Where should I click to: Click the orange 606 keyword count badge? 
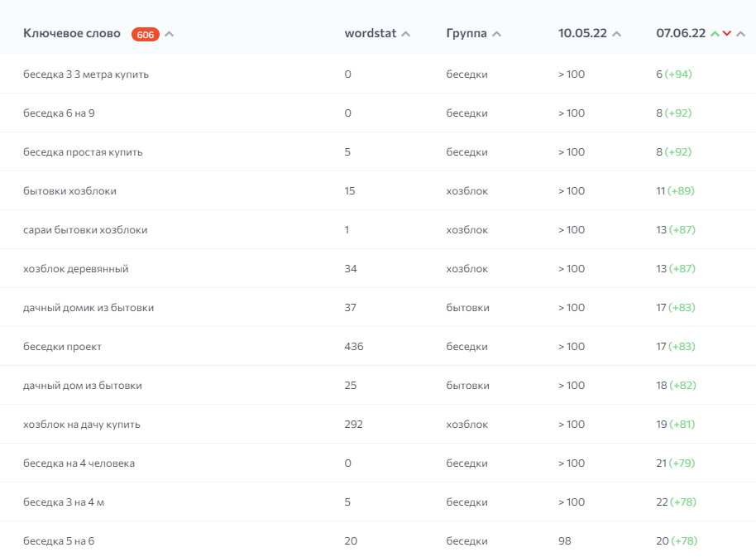(145, 34)
